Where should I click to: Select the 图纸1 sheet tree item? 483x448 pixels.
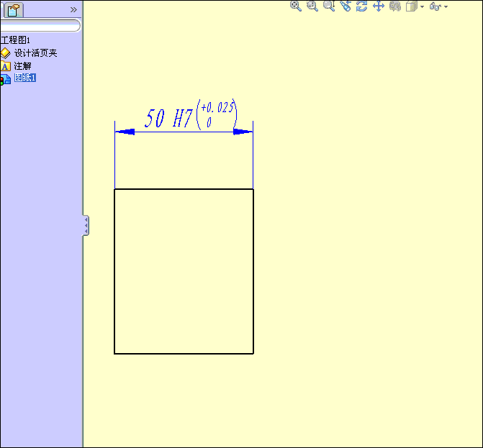[x=25, y=78]
